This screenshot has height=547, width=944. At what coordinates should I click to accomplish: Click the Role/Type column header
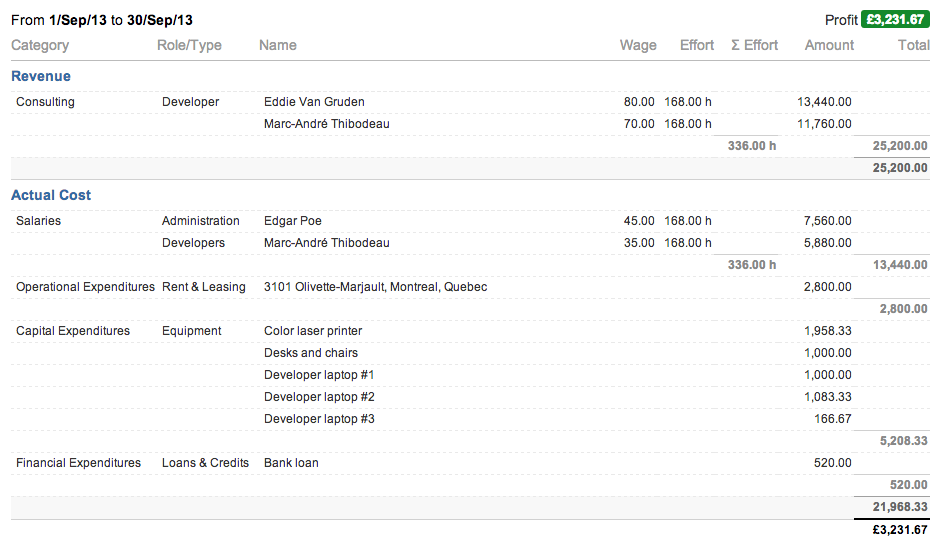[189, 45]
